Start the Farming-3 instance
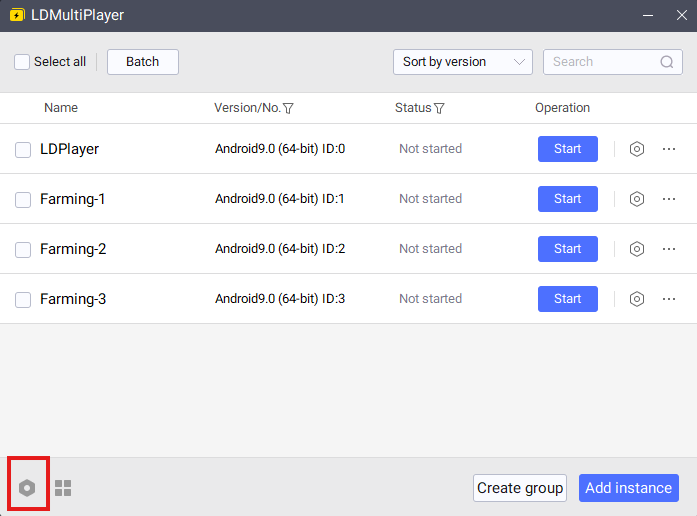The image size is (697, 516). pos(568,299)
